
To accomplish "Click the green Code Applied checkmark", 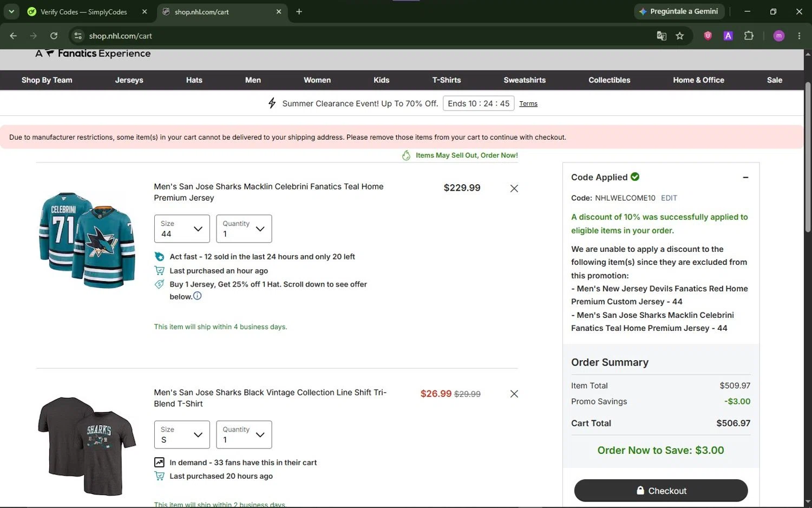I will [635, 177].
